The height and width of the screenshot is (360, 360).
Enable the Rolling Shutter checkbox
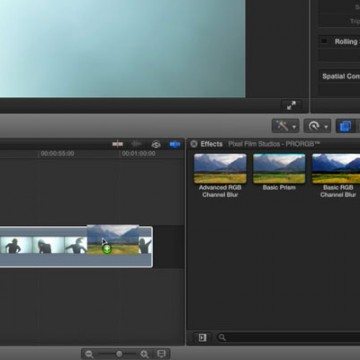point(324,41)
